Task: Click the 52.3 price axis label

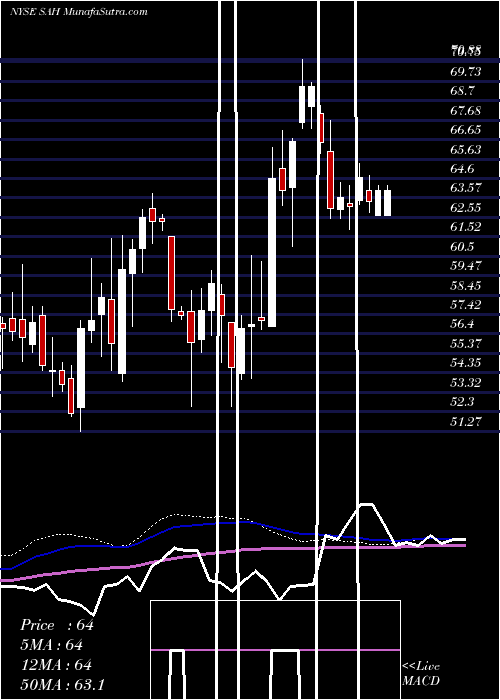Action: pos(462,402)
